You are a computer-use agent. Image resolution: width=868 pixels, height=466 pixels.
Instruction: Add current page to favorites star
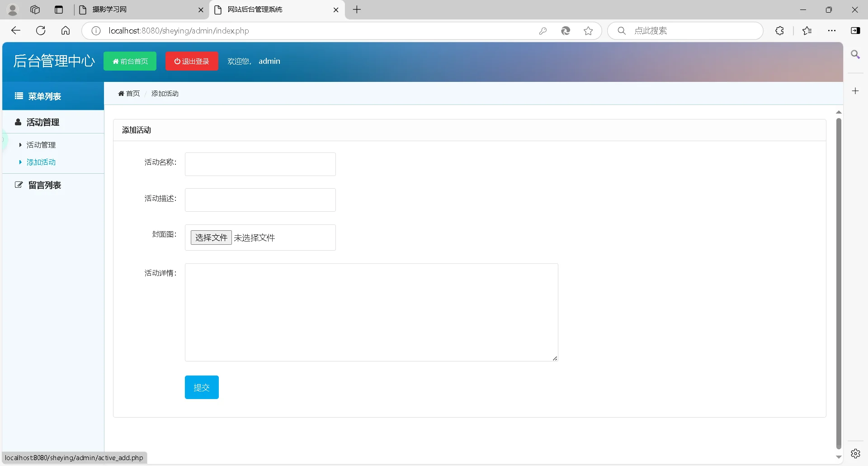[x=588, y=30]
